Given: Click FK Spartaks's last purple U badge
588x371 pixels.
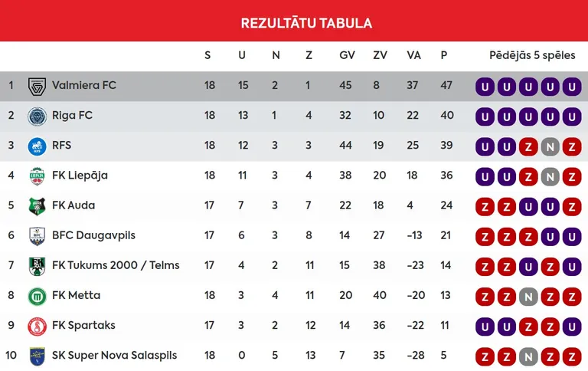Looking at the screenshot, I should coord(572,327).
